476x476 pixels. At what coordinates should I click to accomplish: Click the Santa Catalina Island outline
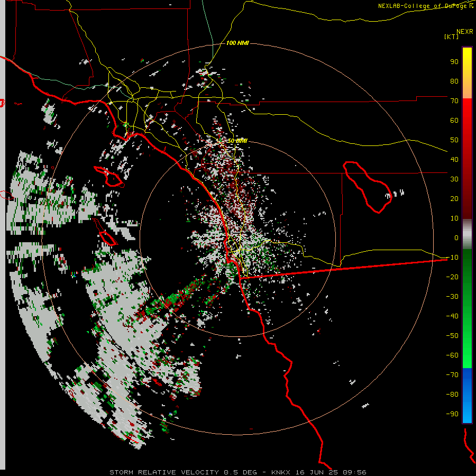pyautogui.click(x=109, y=177)
